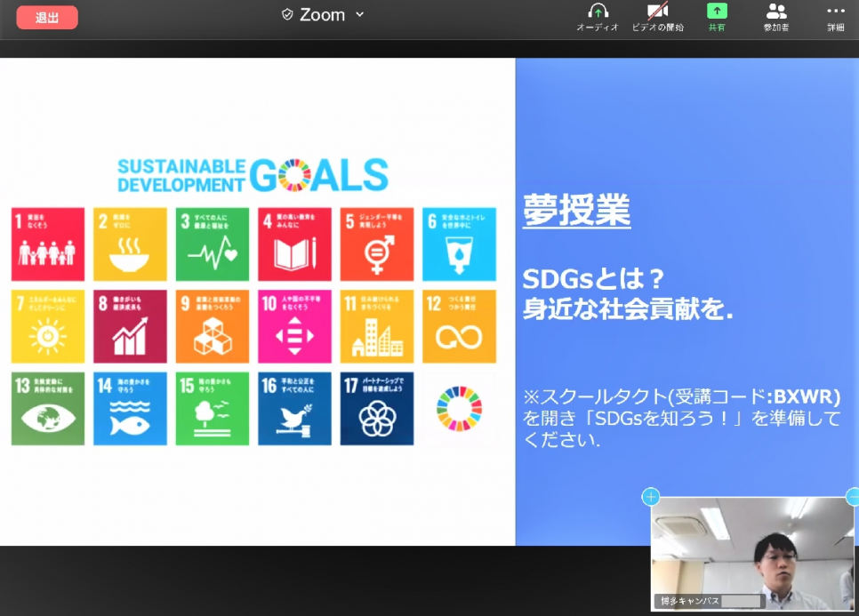Viewport: 859px width, 616px height.
Task: Click the plus button on the speaker video
Action: point(651,497)
